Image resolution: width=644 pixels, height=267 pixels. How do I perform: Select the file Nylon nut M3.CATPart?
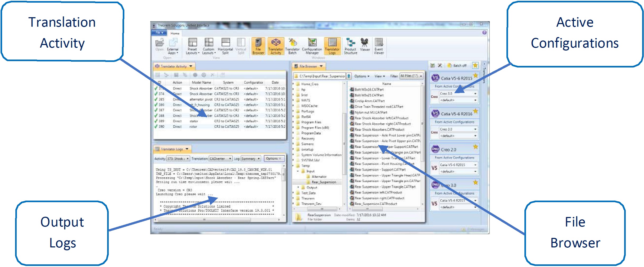[x=369, y=112]
